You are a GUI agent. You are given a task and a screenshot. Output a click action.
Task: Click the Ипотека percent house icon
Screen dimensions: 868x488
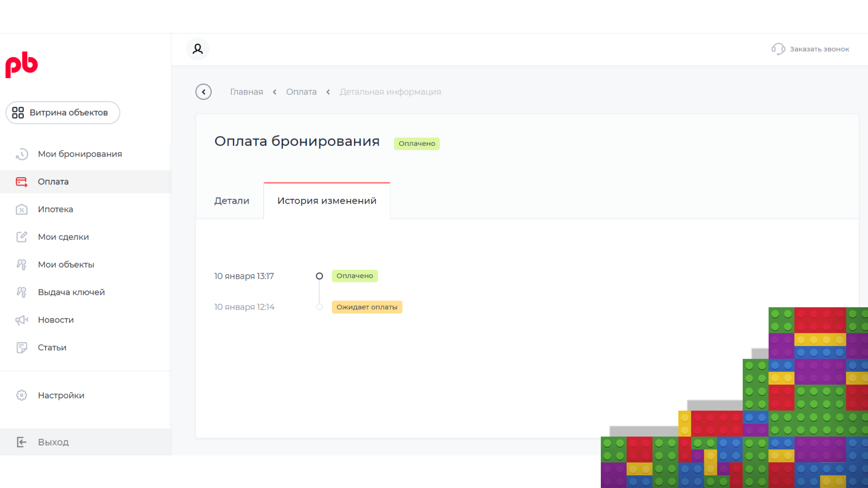click(22, 209)
